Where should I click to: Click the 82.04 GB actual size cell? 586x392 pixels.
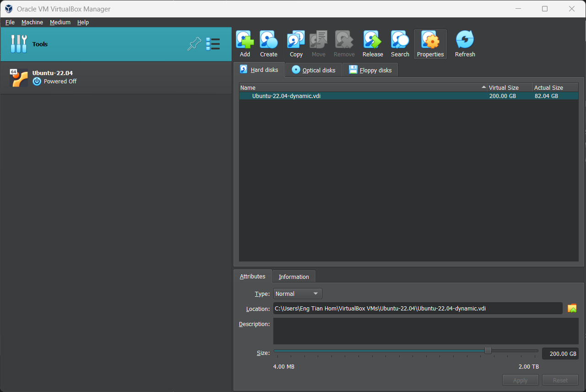546,96
